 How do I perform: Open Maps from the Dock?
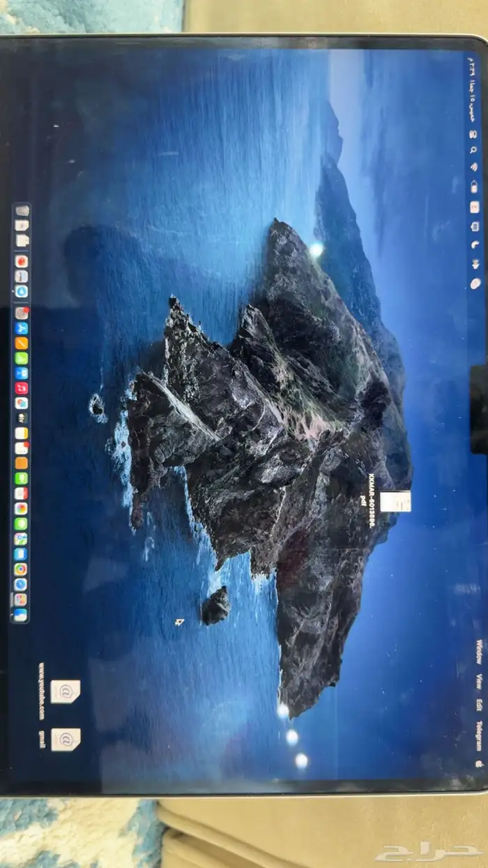click(x=22, y=539)
